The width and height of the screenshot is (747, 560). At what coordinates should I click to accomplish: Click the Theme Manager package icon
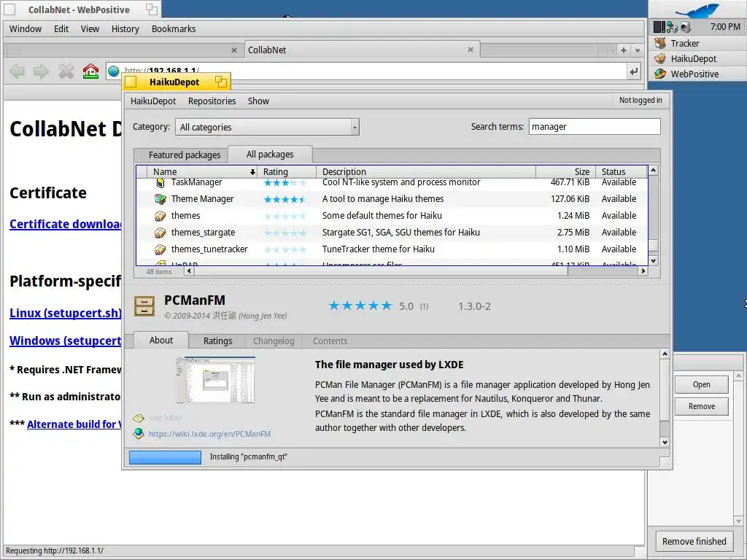pyautogui.click(x=160, y=199)
